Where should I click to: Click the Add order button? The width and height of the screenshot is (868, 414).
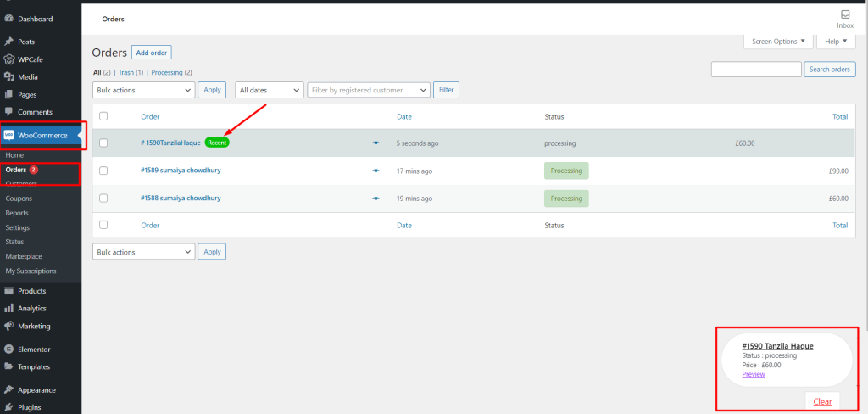[152, 53]
